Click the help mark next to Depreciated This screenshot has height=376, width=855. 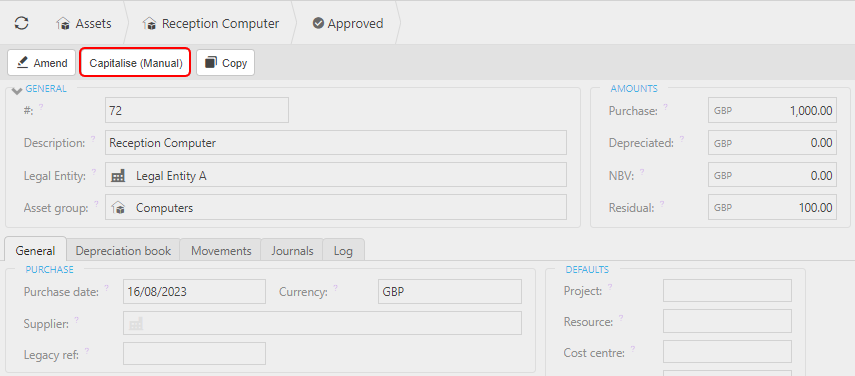point(682,139)
